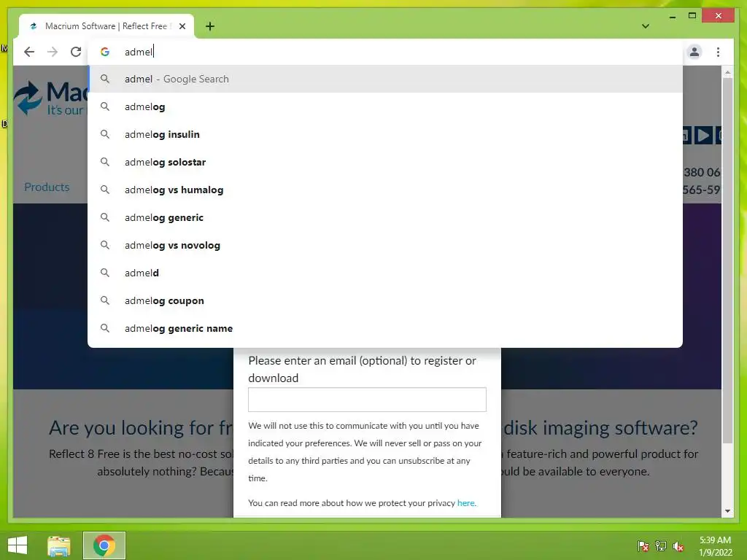Select the Macrium Software Reflect Free tab
The width and height of the screenshot is (747, 560).
[x=107, y=26]
